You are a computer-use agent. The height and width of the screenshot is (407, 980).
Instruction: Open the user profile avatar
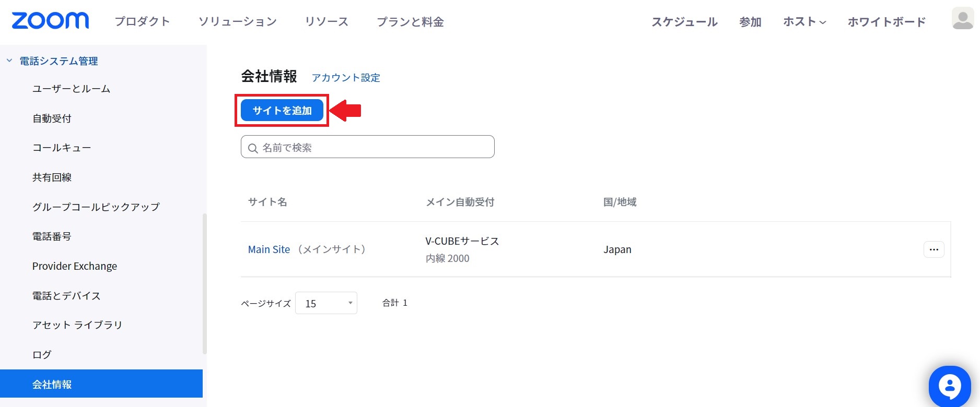(x=962, y=19)
